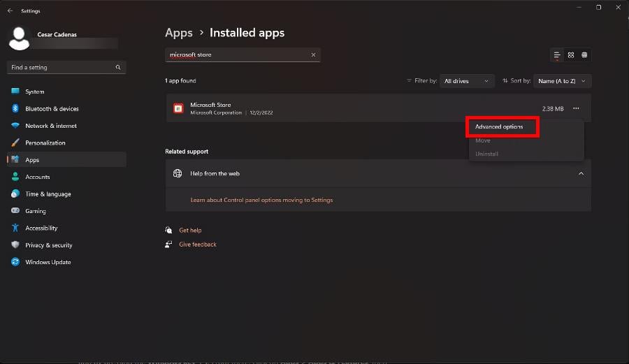The image size is (629, 364).
Task: Restore down the Settings window
Action: (x=598, y=7)
